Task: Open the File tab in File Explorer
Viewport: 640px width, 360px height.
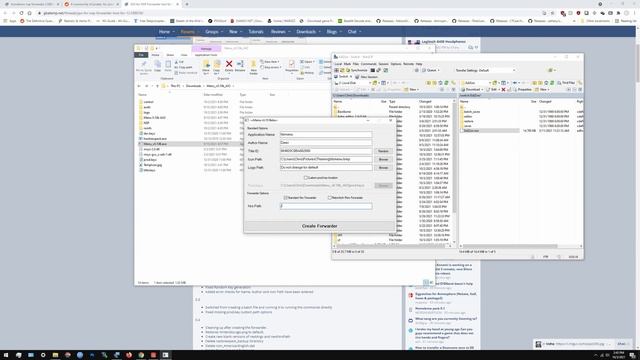Action: (x=141, y=55)
